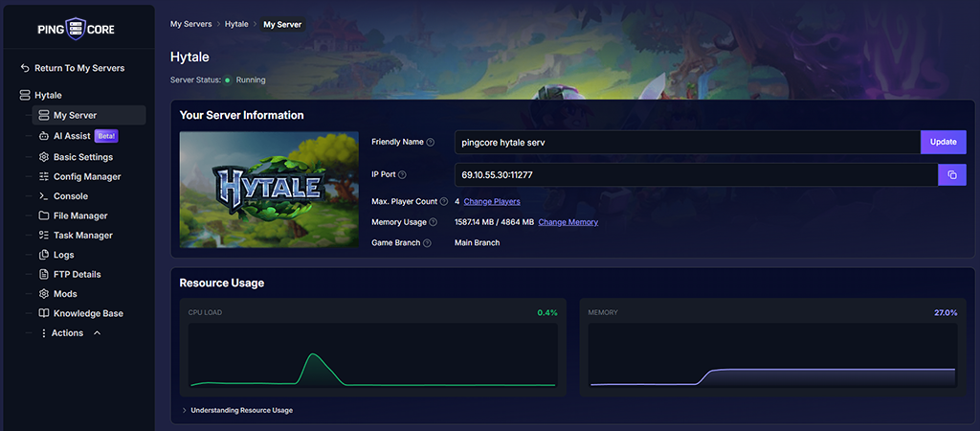Open the File Manager

point(80,215)
